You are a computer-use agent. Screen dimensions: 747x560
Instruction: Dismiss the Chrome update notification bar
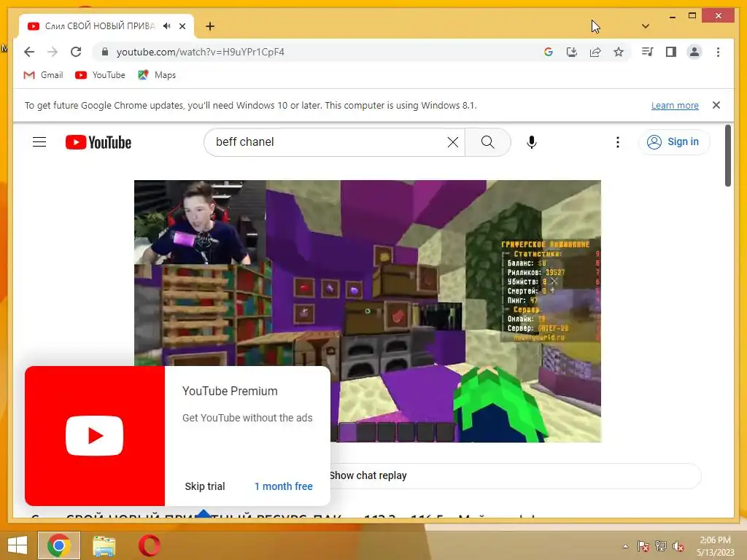716,105
